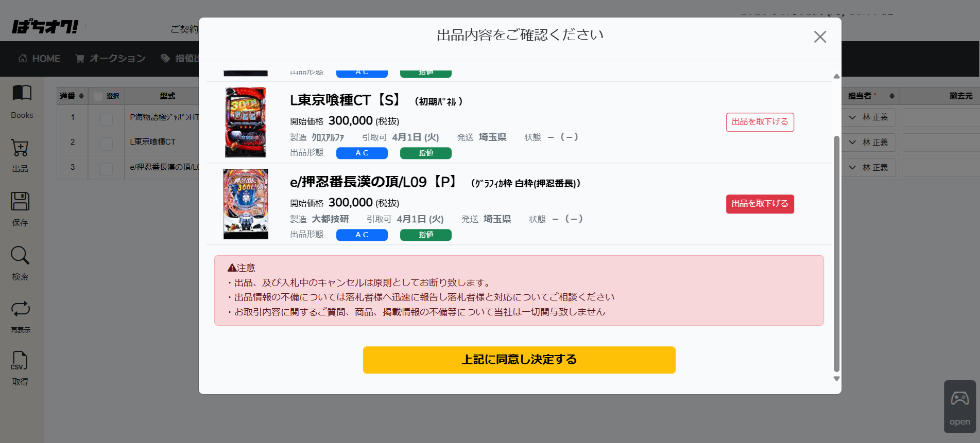980x443 pixels.
Task: Withdraw listing for L東京喰種CT
Action: pyautogui.click(x=760, y=122)
